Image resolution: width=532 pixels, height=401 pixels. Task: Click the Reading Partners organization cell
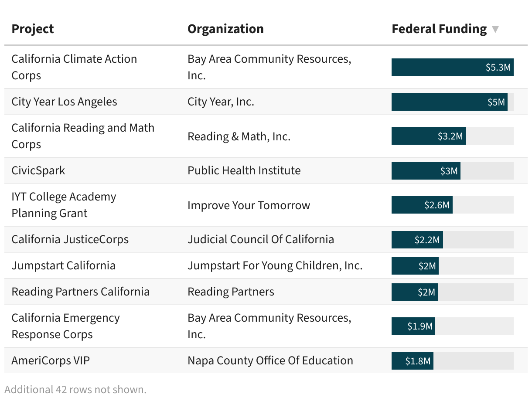click(x=231, y=292)
